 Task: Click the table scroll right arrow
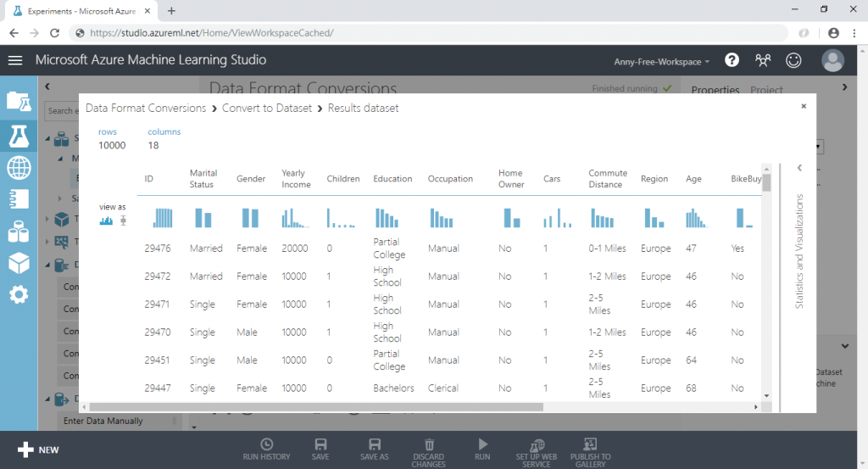click(x=755, y=407)
